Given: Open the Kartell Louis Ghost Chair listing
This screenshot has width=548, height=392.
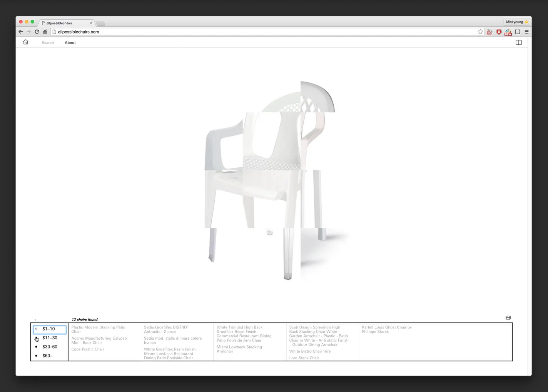Looking at the screenshot, I should coord(386,329).
